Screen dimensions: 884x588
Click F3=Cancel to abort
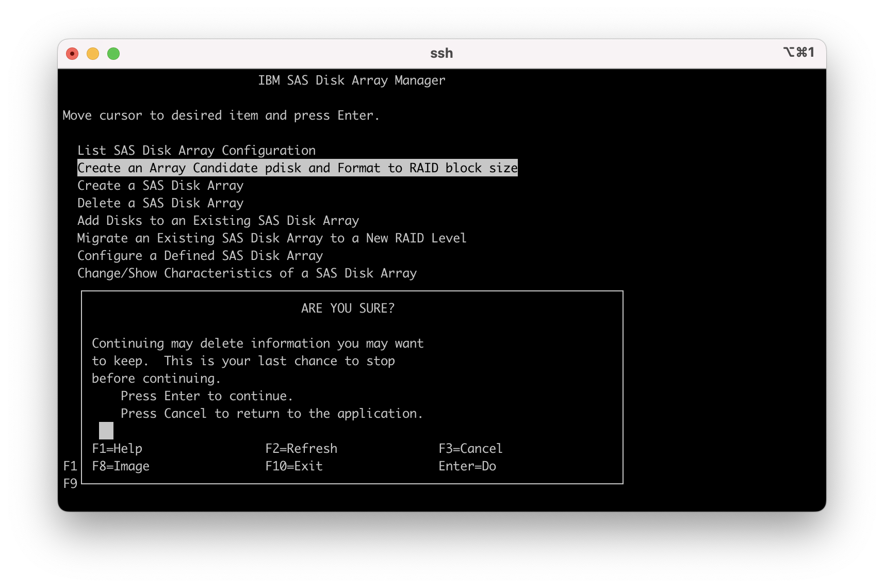pyautogui.click(x=470, y=449)
